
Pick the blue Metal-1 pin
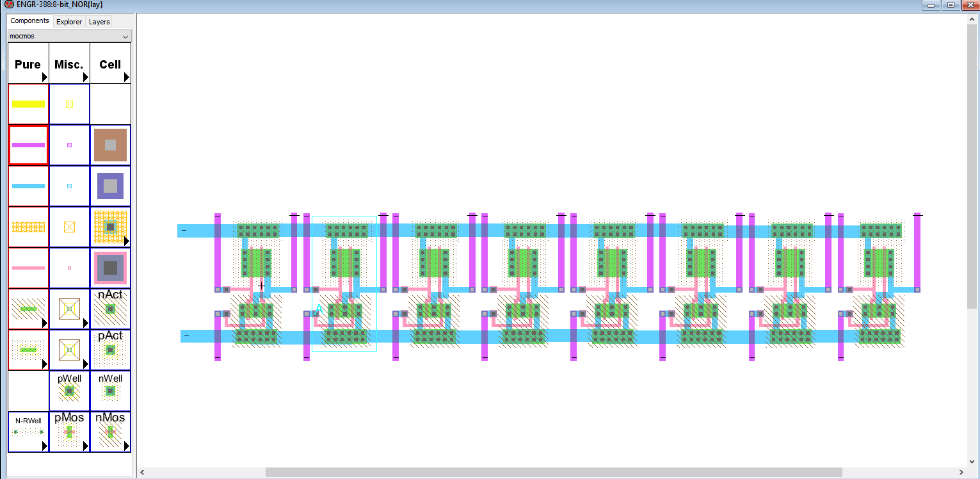point(69,186)
